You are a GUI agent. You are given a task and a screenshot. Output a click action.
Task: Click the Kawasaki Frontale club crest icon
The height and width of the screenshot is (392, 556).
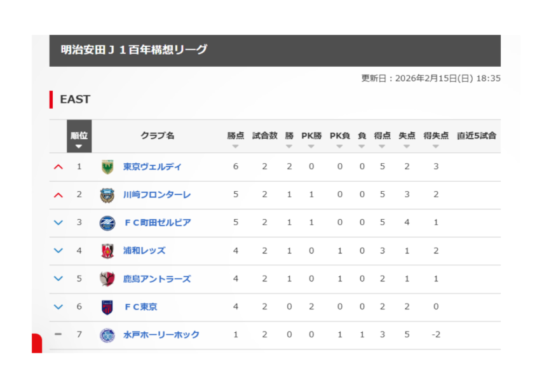107,195
